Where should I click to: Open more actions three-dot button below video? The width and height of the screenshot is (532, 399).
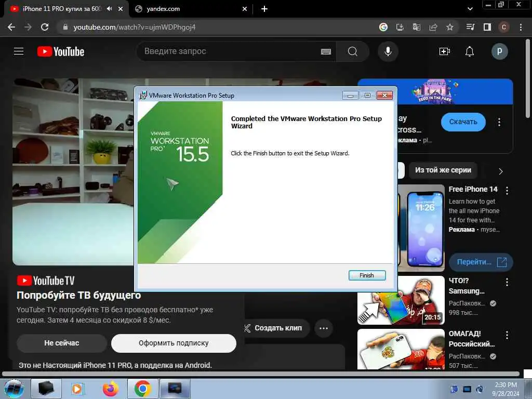click(x=324, y=328)
